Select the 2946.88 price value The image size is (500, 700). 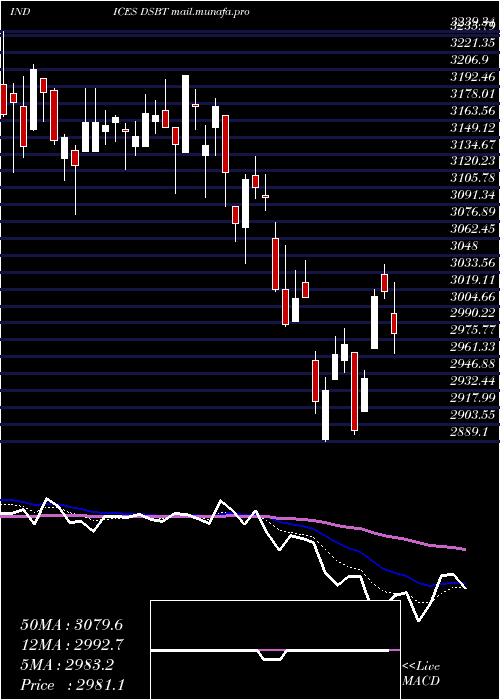473,364
